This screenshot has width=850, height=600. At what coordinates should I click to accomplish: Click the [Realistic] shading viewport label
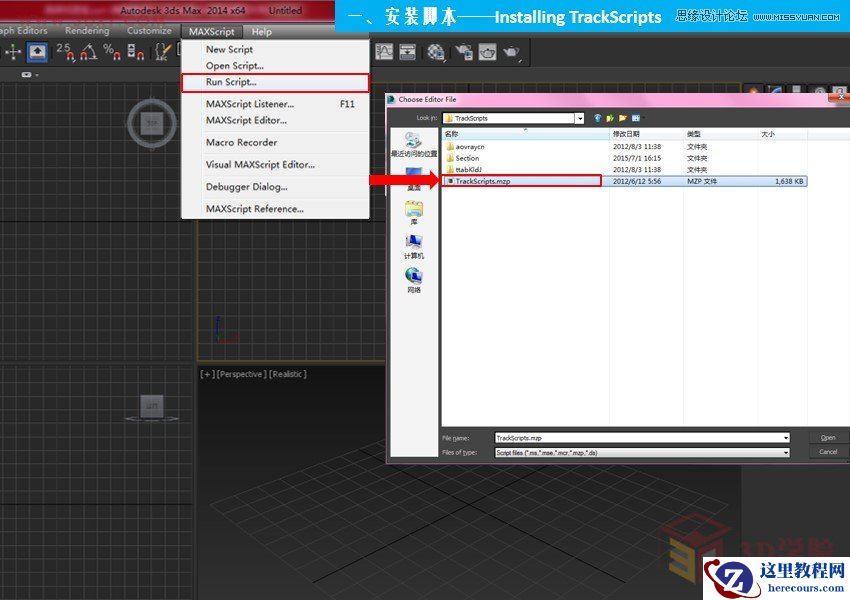288,374
